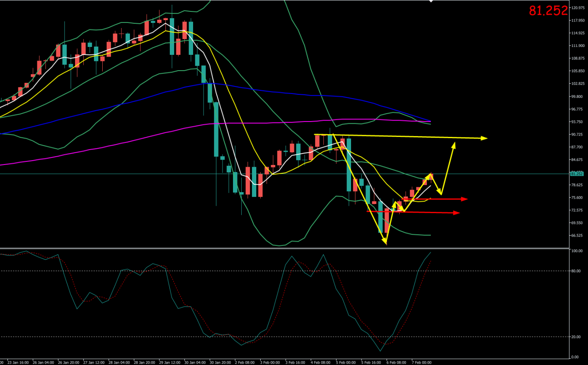This screenshot has width=588, height=365.
Task: Click the 5 Feb 00:00 time label
Action: click(346, 362)
